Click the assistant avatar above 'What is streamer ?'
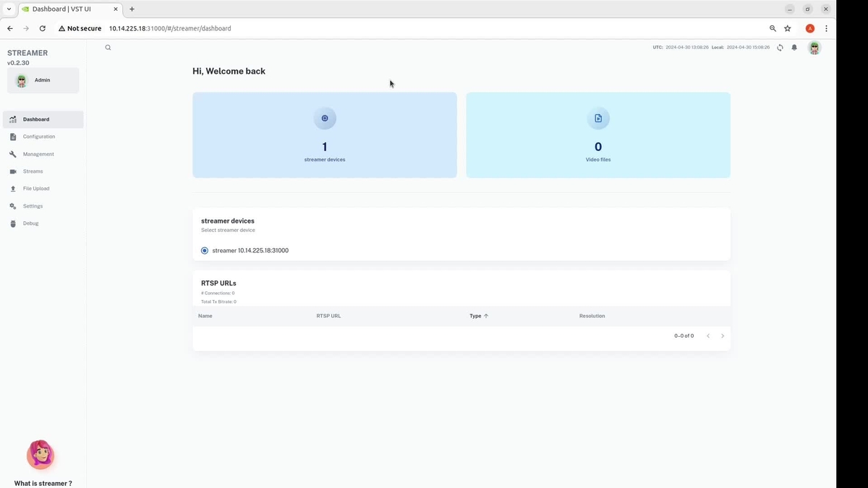868x488 pixels. (41, 455)
